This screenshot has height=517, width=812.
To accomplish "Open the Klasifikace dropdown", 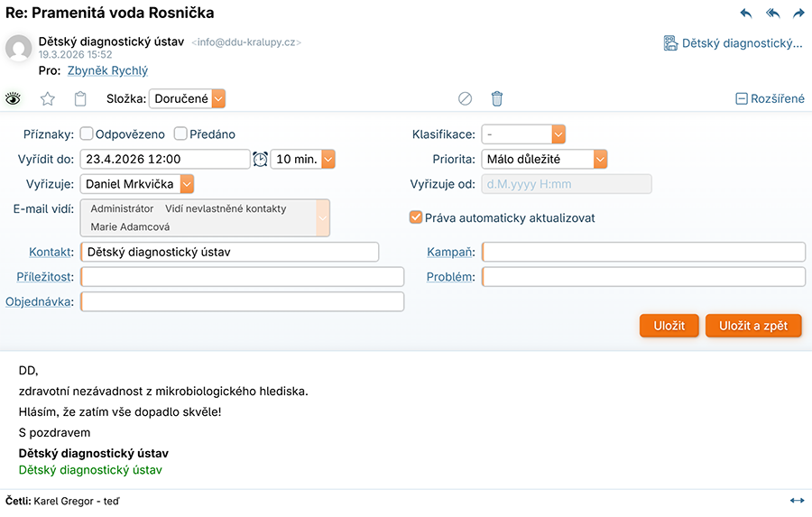I will pos(558,134).
